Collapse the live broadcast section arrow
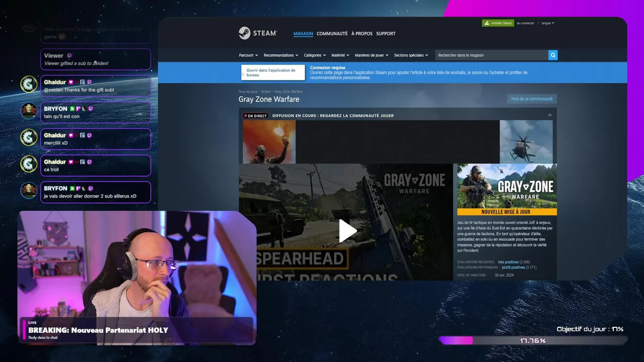Screen dimensions: 644x362 (549, 115)
